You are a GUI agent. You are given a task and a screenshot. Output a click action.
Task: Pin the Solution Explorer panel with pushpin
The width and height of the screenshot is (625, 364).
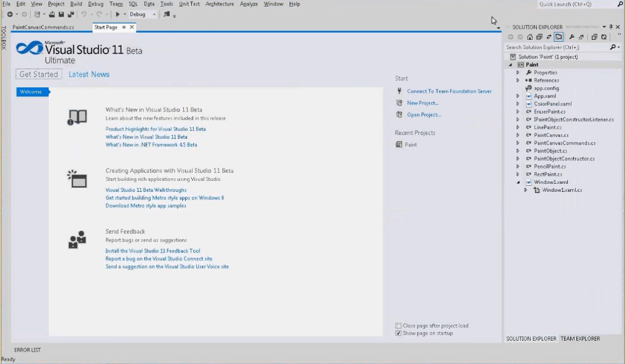pyautogui.click(x=611, y=27)
